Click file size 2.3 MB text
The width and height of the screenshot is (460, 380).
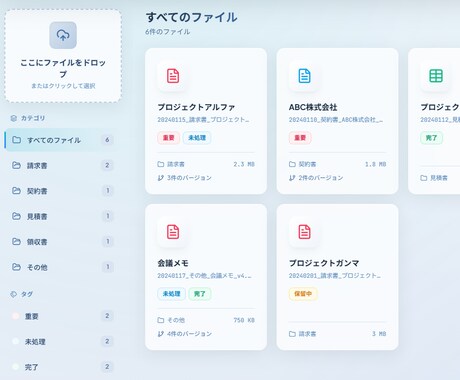(x=244, y=164)
